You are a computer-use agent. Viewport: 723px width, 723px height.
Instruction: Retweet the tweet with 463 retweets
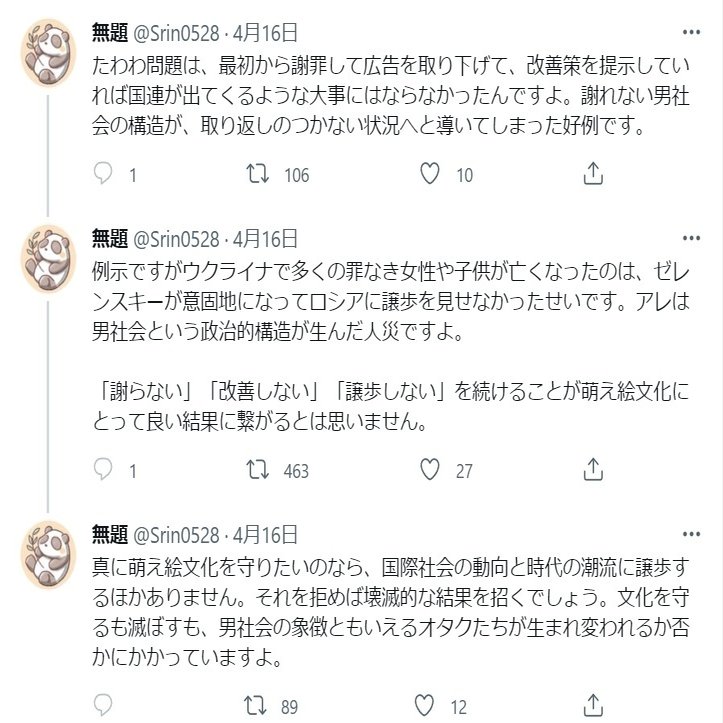tap(258, 470)
